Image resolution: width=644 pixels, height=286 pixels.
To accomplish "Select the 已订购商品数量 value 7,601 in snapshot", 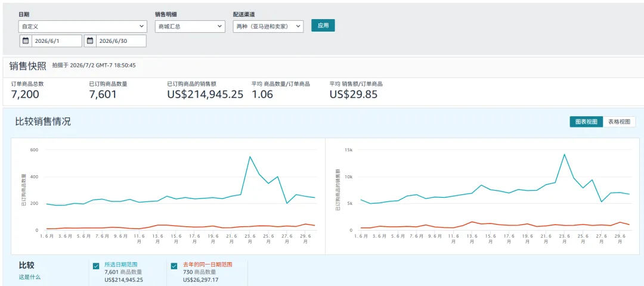I will tap(103, 95).
